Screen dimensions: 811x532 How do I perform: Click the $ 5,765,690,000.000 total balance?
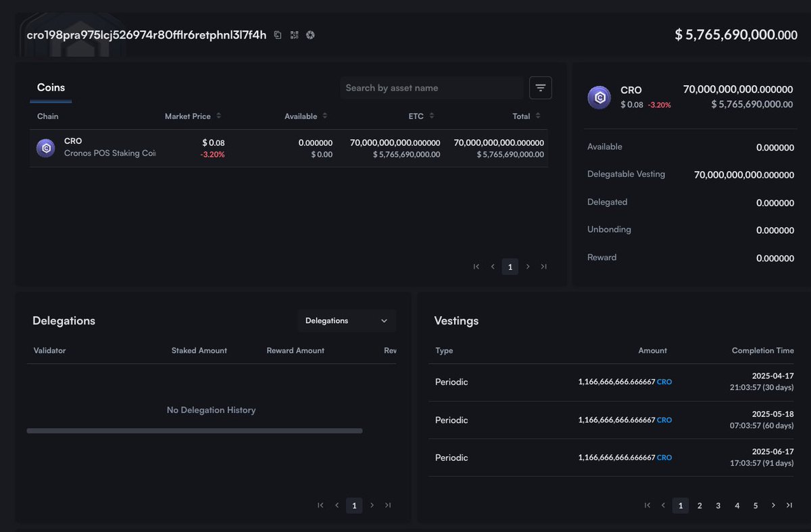[x=736, y=35]
